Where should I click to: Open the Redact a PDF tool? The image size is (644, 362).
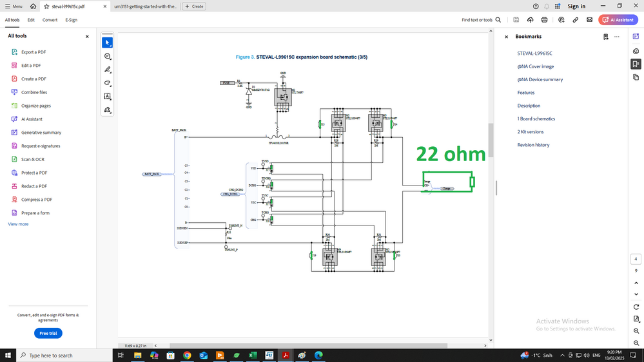[34, 186]
